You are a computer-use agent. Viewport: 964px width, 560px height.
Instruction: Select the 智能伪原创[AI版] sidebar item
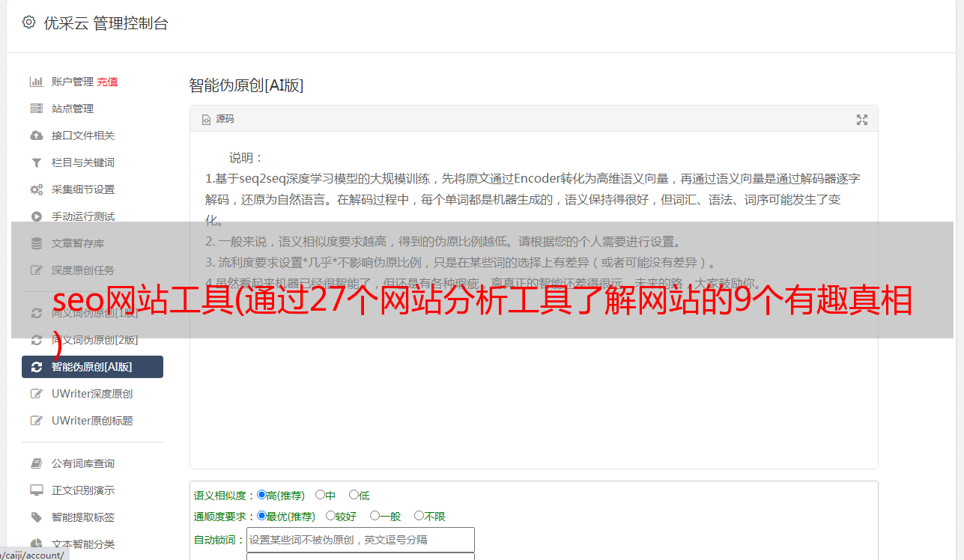92,367
